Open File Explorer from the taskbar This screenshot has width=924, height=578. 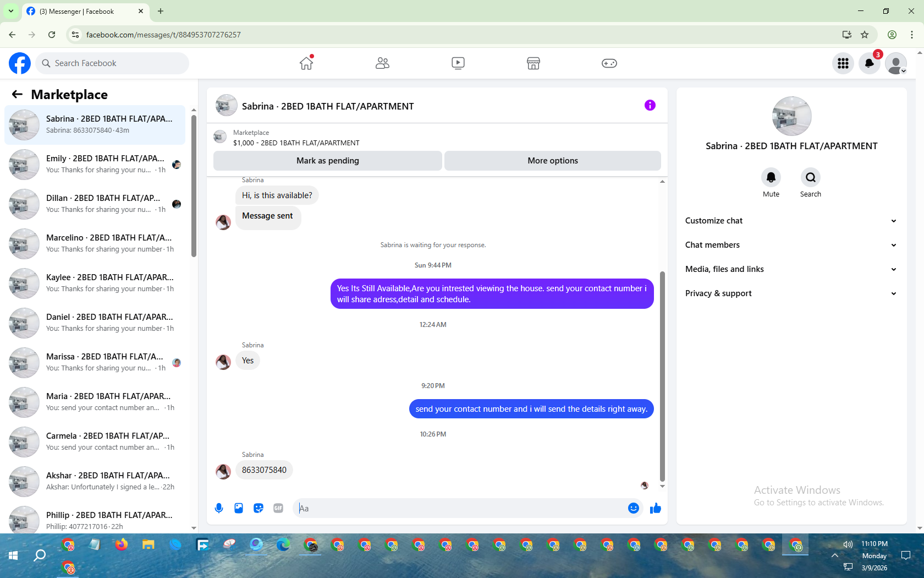148,545
